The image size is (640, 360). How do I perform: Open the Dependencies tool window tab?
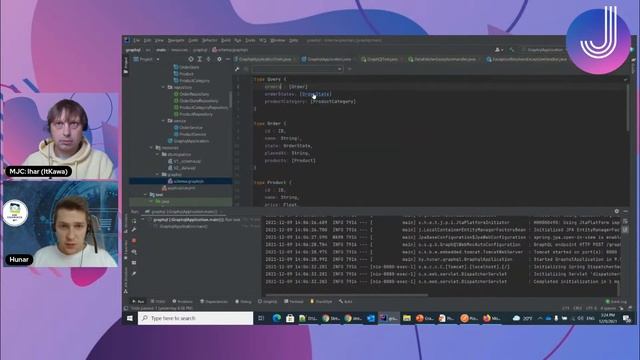coord(214,302)
